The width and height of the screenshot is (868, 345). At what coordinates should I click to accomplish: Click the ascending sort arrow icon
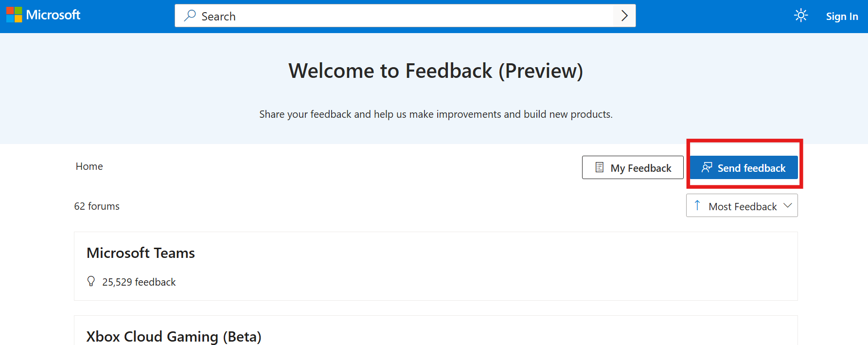tap(698, 205)
